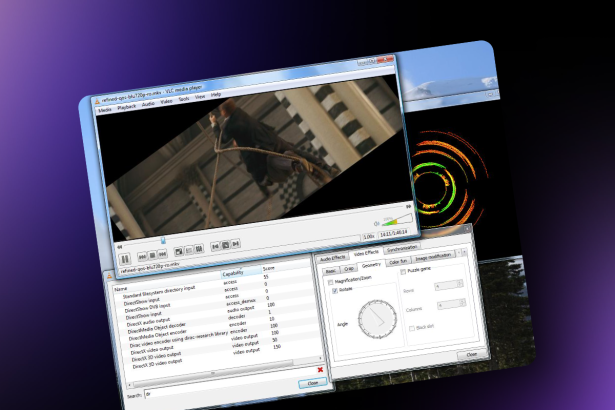Click the elapsed time 14:11/1:46:14 label
This screenshot has width=615, height=410.
tap(393, 233)
